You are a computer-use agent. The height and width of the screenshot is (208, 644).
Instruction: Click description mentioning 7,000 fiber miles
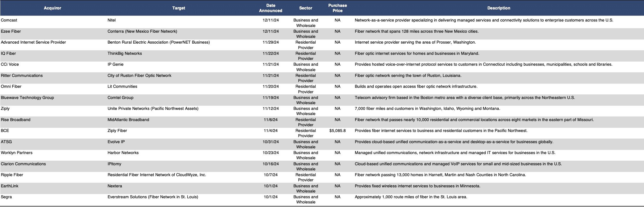pyautogui.click(x=427, y=108)
